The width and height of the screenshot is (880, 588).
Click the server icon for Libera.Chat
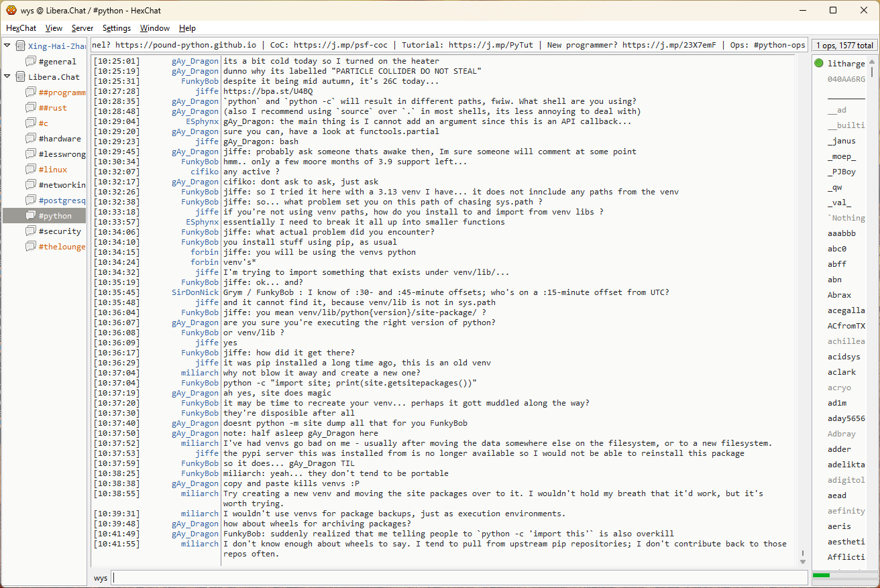tap(20, 77)
